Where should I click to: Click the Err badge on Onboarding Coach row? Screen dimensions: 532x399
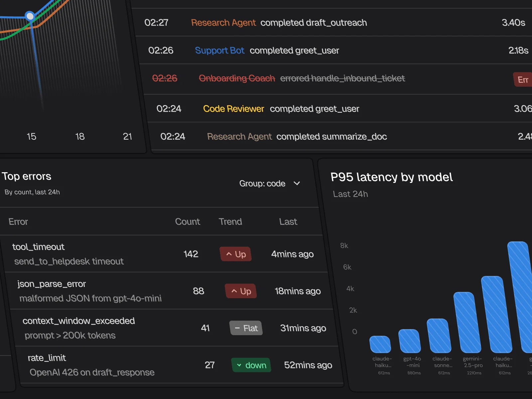(x=523, y=79)
